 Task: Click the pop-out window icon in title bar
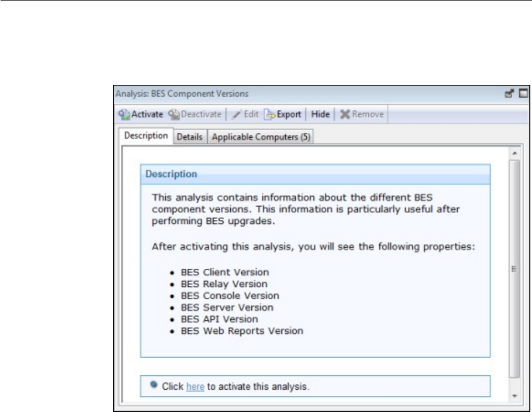tap(513, 94)
